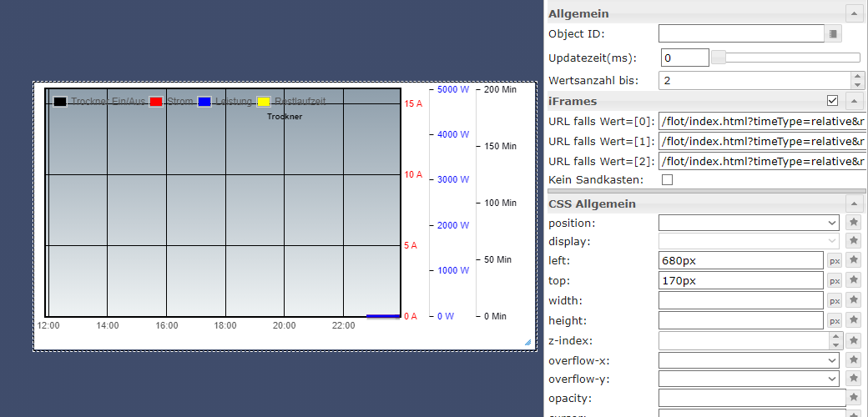Click the blue Leistung legend swatch

(x=204, y=102)
